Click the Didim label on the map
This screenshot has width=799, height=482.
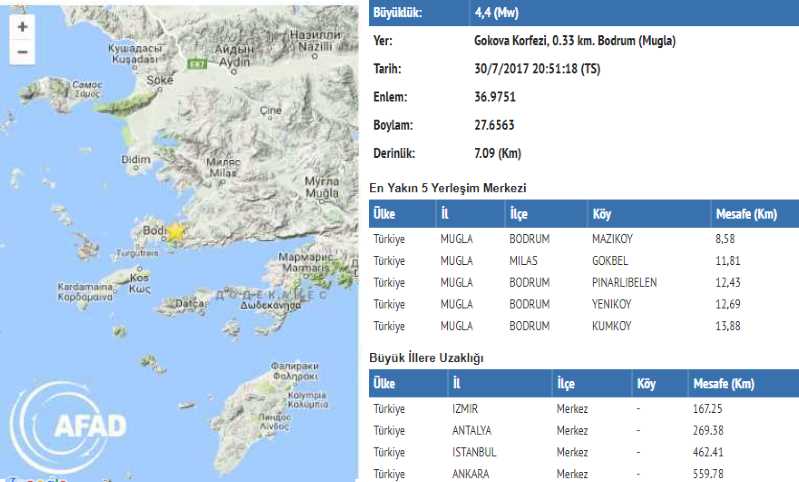coord(135,159)
